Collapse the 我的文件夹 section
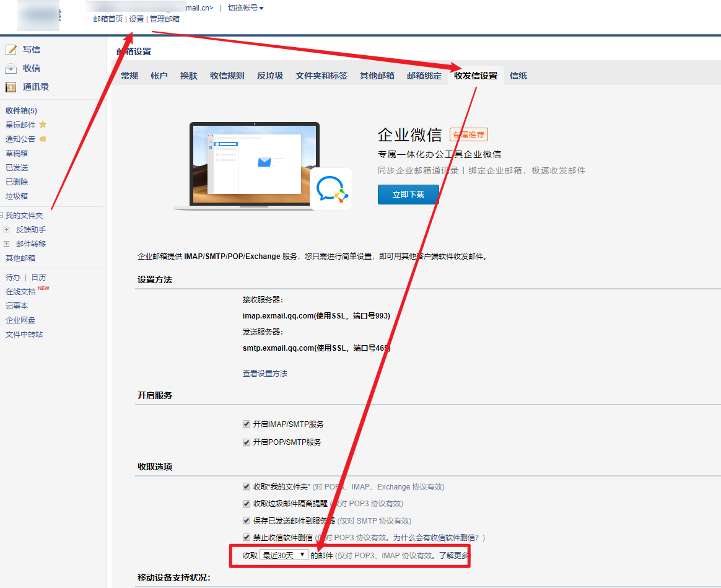The width and height of the screenshot is (721, 588). point(2,216)
